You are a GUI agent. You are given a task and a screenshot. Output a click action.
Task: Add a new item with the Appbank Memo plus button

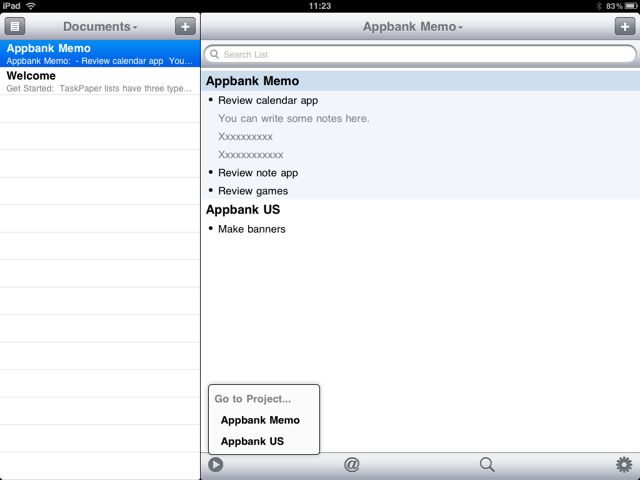tap(625, 27)
